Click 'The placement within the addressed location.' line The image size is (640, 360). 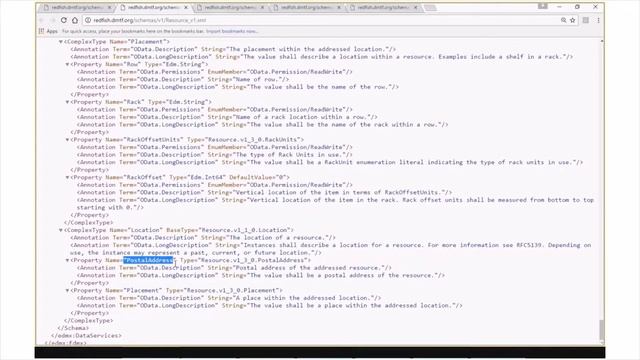click(x=233, y=49)
